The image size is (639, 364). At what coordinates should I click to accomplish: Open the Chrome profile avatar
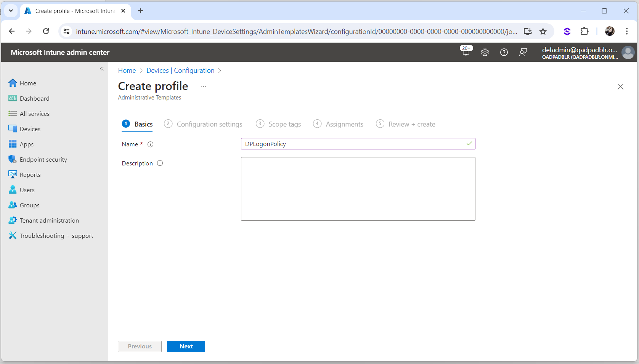(x=610, y=31)
